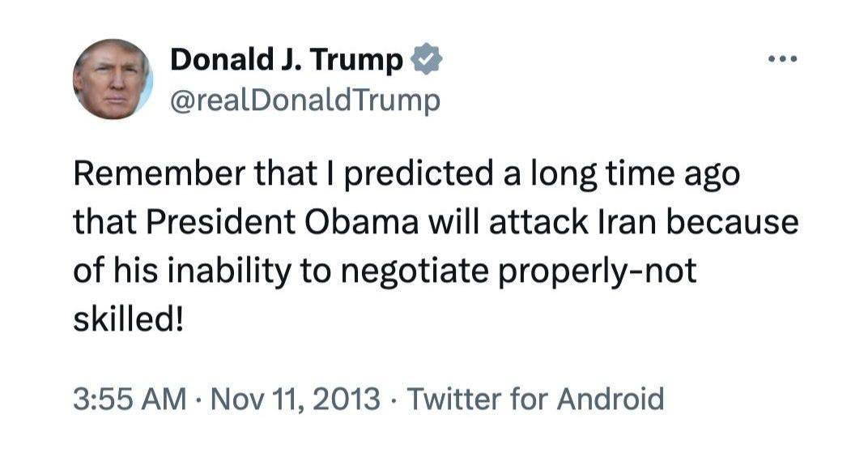Click the round profile avatar photo
This screenshot has width=868, height=453.
point(113,79)
